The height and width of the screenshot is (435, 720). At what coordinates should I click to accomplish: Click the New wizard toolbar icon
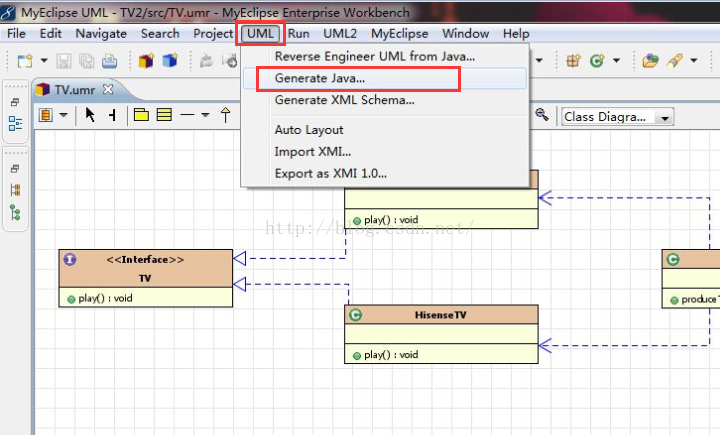[25, 61]
